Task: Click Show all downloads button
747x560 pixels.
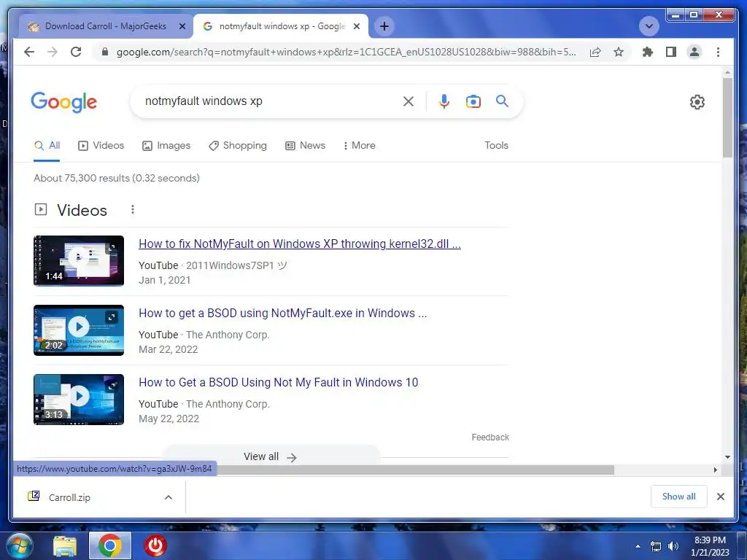Action: [678, 497]
